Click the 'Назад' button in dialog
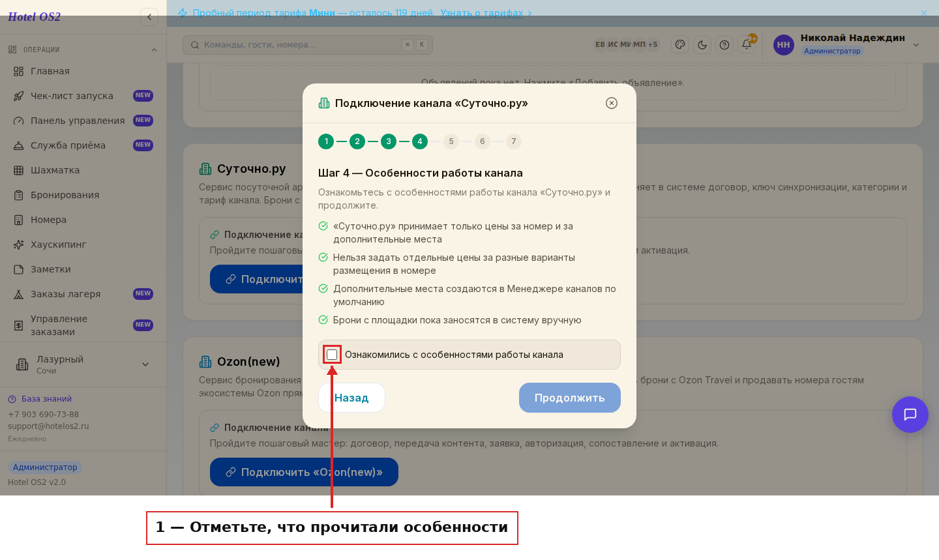This screenshot has width=939, height=560. (x=351, y=398)
